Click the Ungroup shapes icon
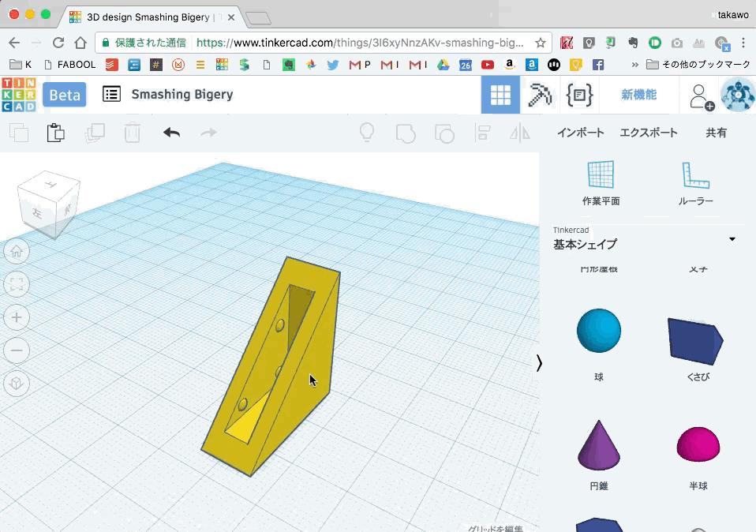Image resolution: width=756 pixels, height=532 pixels. pos(444,133)
